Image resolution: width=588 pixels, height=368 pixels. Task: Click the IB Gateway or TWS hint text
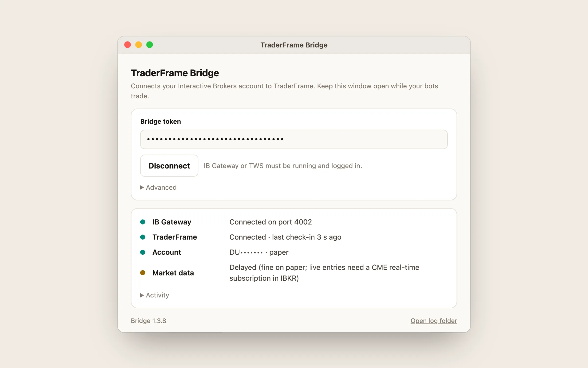283,166
